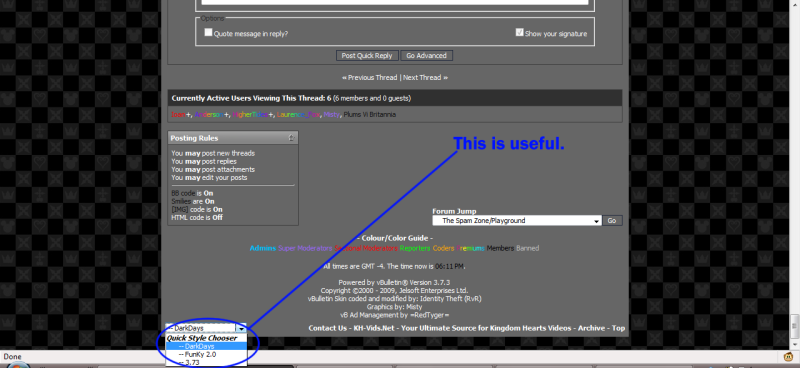800x368 pixels.
Task: Expand the DarkDays style chooser arrow
Action: (240, 328)
